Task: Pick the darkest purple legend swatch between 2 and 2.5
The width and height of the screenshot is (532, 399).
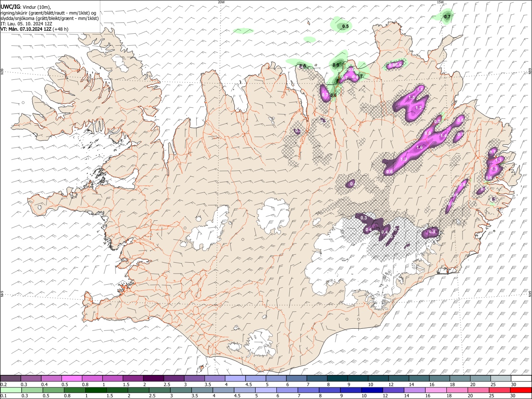Action: click(153, 378)
